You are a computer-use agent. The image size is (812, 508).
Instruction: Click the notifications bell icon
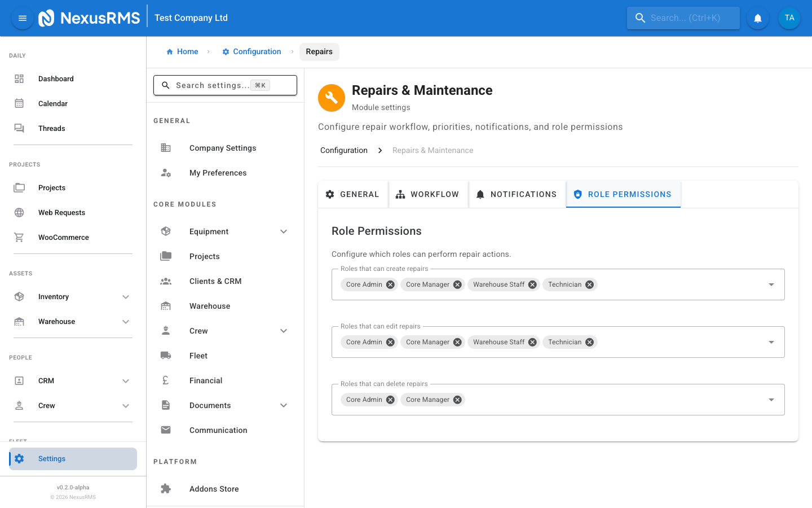click(x=757, y=17)
